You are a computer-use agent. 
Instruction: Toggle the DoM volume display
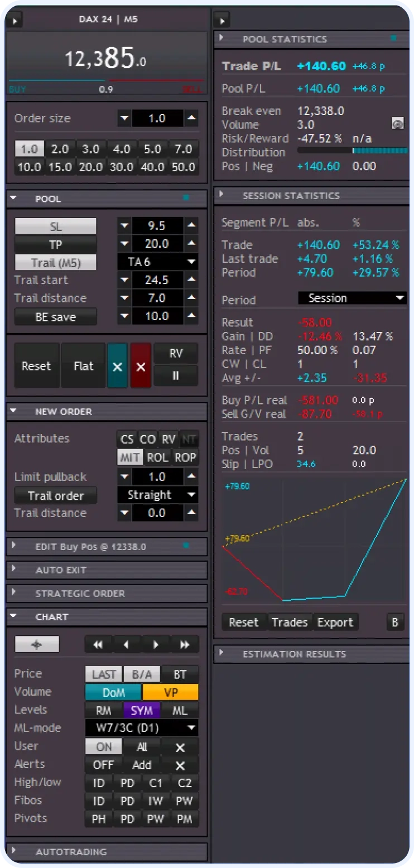(113, 692)
